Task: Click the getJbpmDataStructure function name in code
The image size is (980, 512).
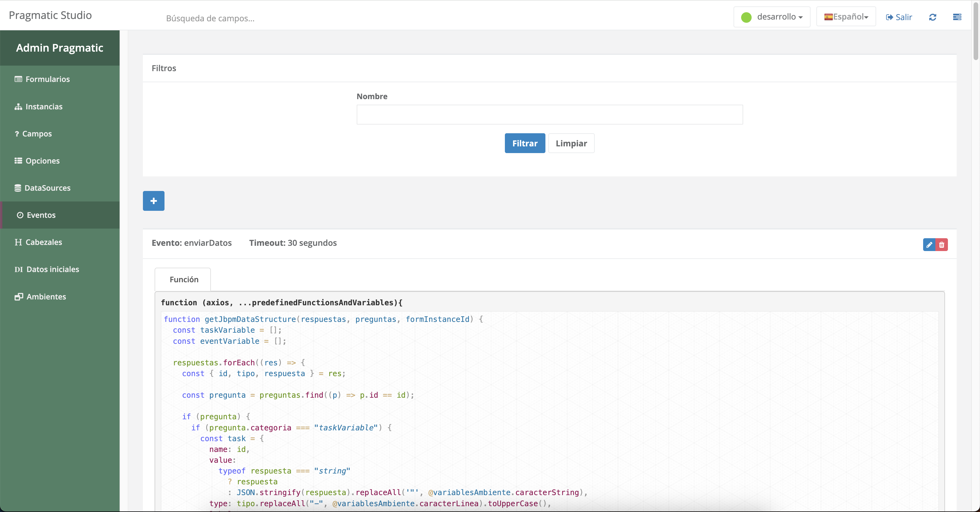Action: 250,319
